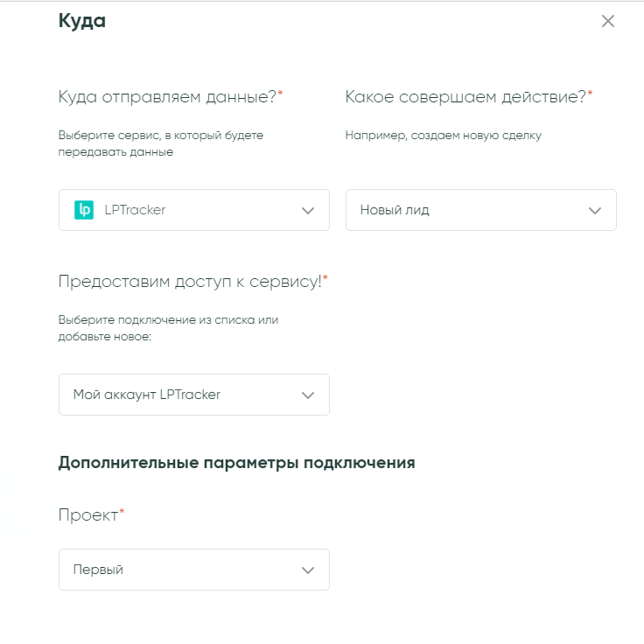Image resolution: width=644 pixels, height=644 pixels.
Task: Click the hint Например, создаем новую сделку
Action: pyautogui.click(x=443, y=136)
